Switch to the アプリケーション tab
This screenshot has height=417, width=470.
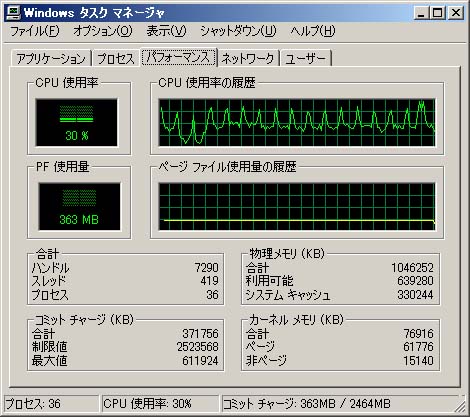click(x=51, y=58)
